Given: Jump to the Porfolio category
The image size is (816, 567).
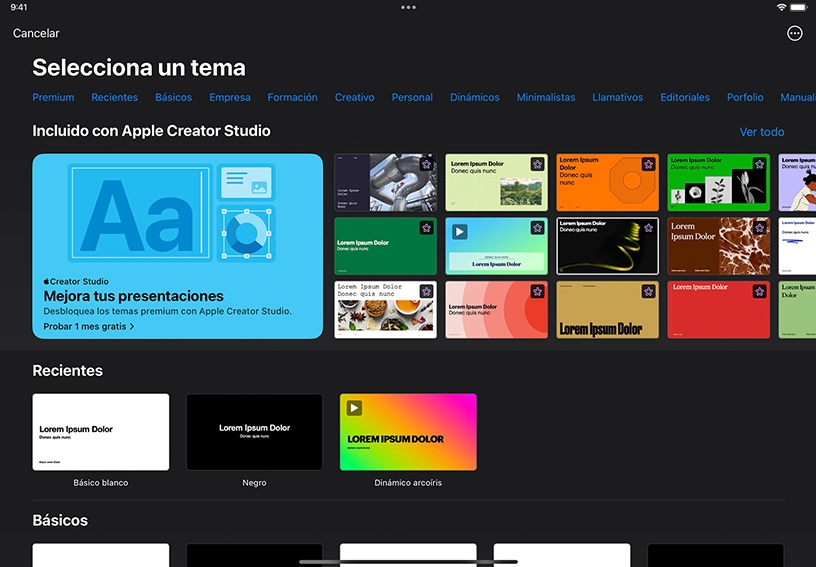Looking at the screenshot, I should click(x=745, y=97).
